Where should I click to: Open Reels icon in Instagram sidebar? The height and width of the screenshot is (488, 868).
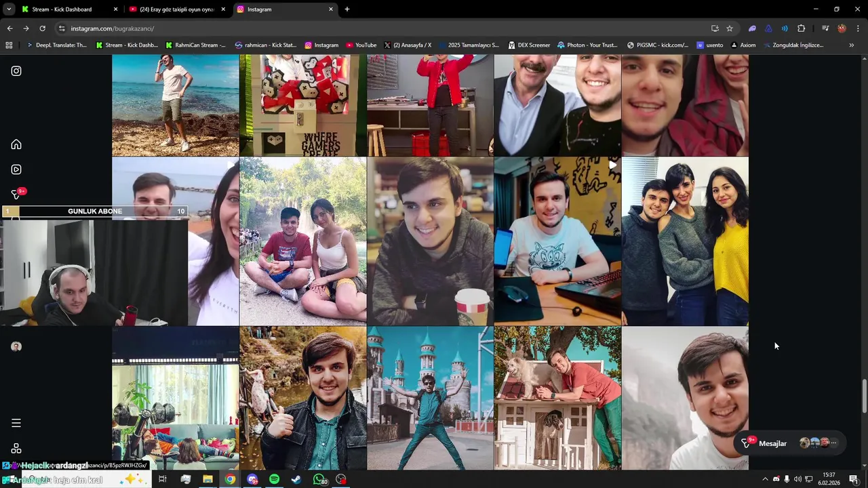pos(16,169)
